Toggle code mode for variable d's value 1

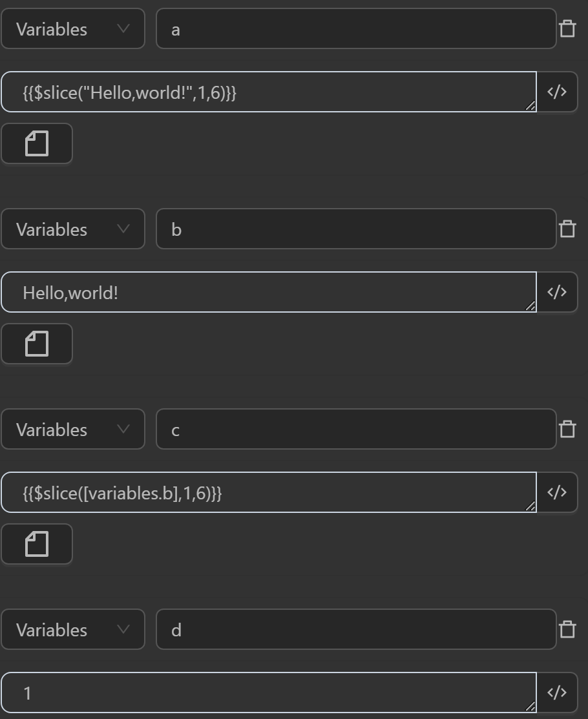557,693
